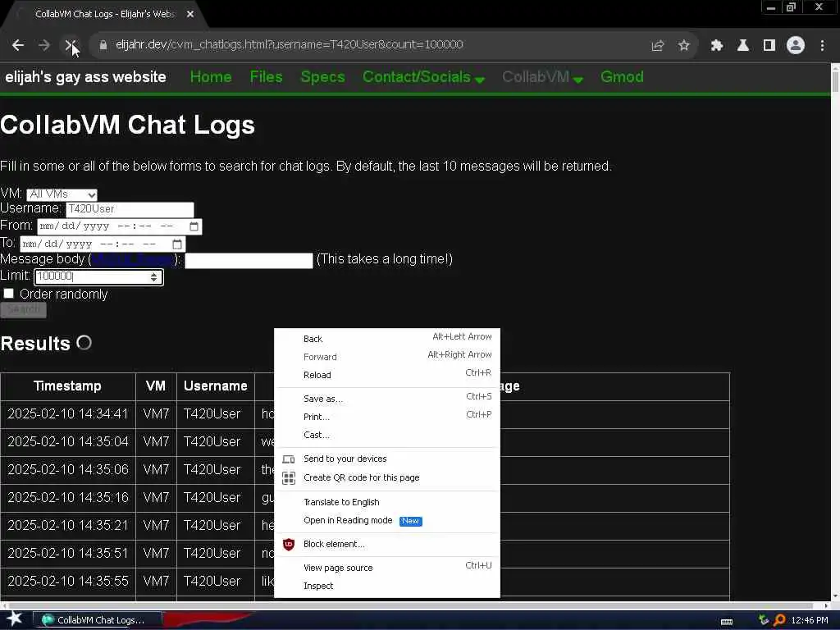Click the Specs nav link

point(322,77)
